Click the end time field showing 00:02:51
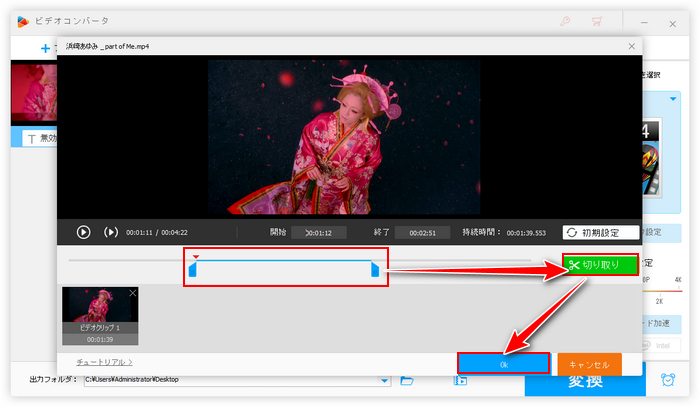The width and height of the screenshot is (700, 407). coord(422,232)
